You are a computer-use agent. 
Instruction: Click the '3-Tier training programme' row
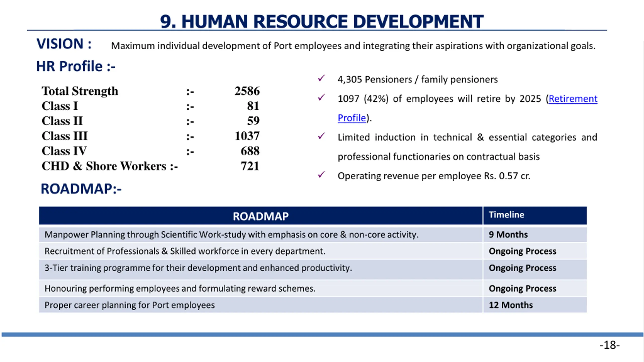coord(261,269)
